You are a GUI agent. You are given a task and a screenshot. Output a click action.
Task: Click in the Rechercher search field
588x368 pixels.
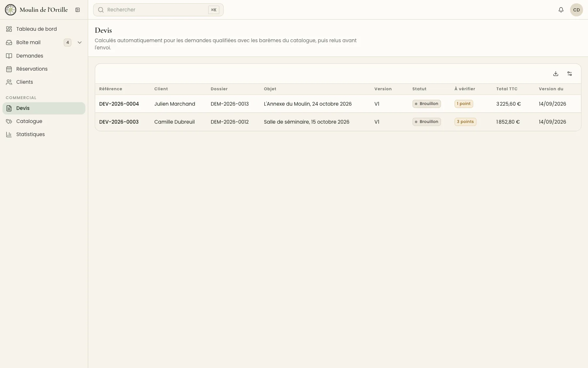coord(158,10)
